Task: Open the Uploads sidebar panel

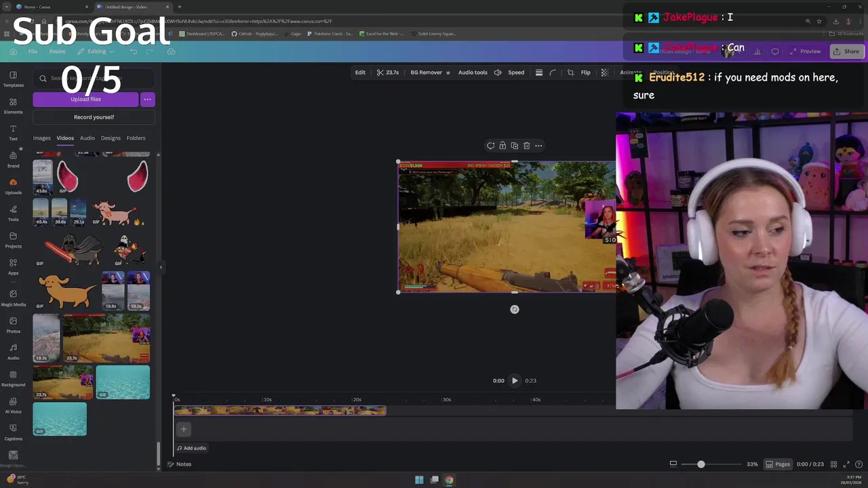Action: tap(13, 186)
